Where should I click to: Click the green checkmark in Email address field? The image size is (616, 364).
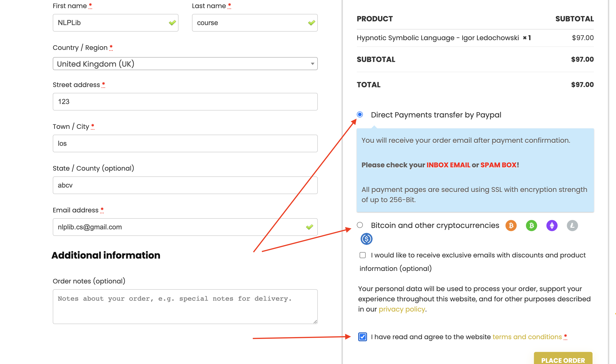[309, 227]
